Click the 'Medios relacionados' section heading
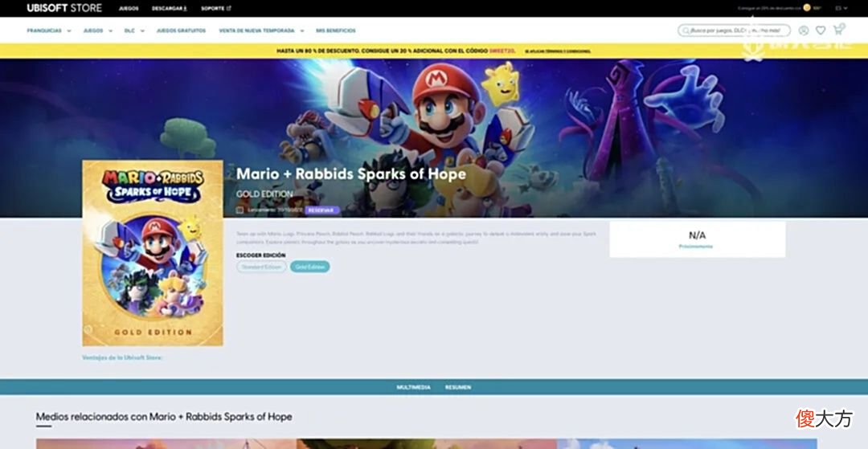Image resolution: width=868 pixels, height=449 pixels. pos(164,416)
